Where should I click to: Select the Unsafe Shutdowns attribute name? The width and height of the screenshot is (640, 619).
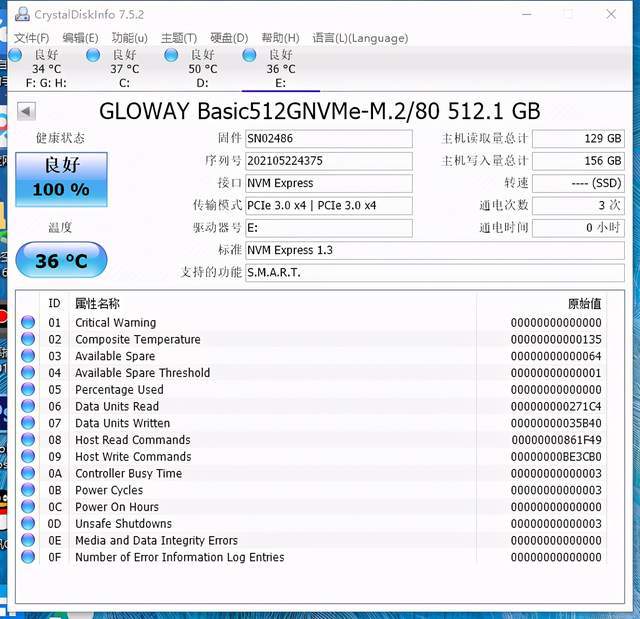pos(123,524)
